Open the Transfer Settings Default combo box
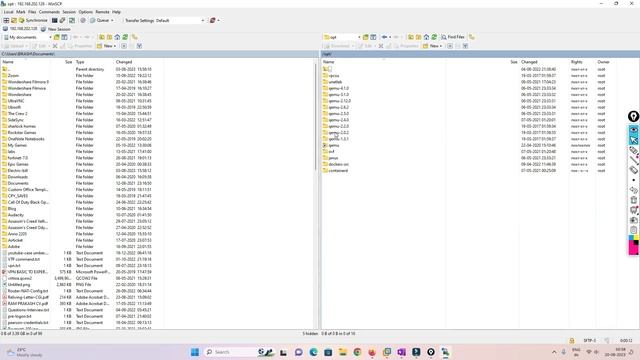640x360 pixels. point(180,20)
